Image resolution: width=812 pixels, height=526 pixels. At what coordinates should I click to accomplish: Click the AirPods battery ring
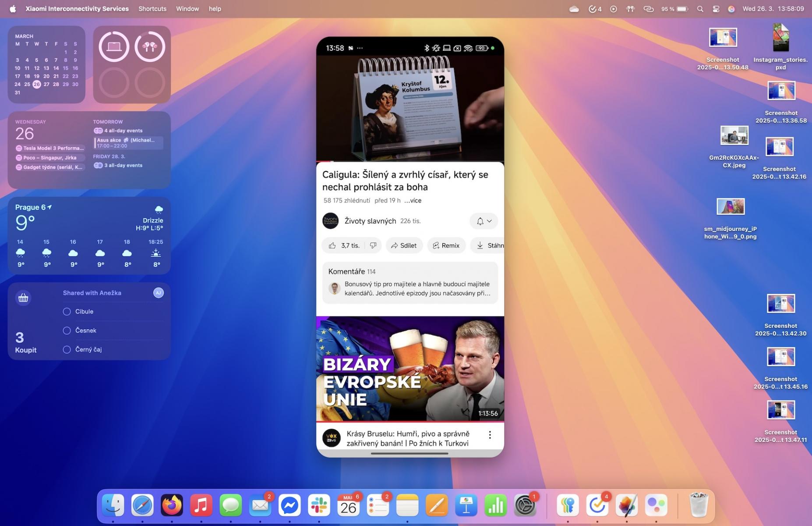pos(150,46)
